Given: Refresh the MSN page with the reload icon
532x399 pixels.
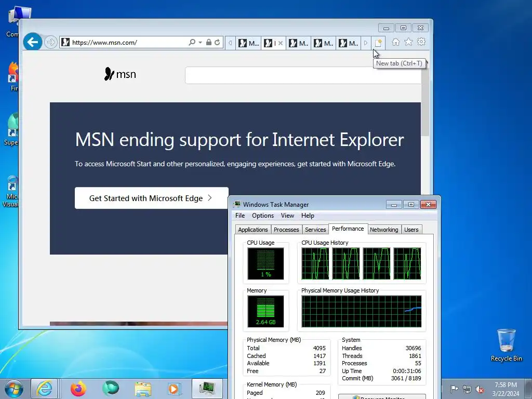Looking at the screenshot, I should 217,43.
